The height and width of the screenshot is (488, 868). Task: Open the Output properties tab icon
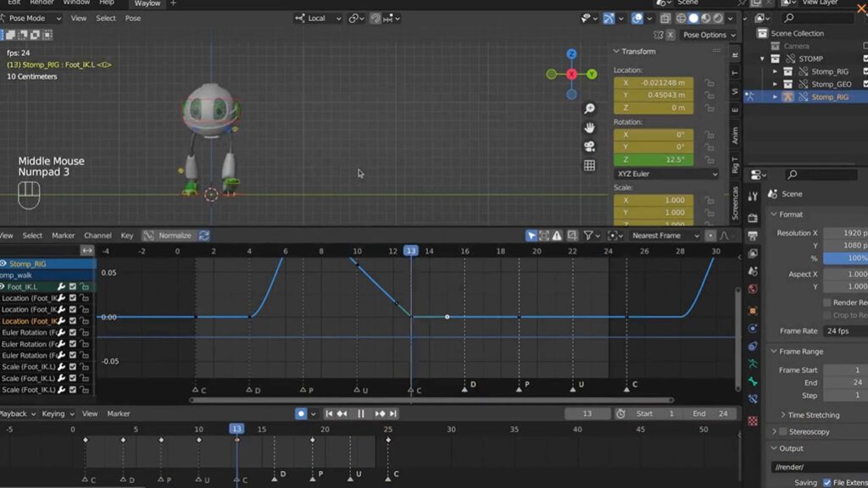tap(753, 236)
